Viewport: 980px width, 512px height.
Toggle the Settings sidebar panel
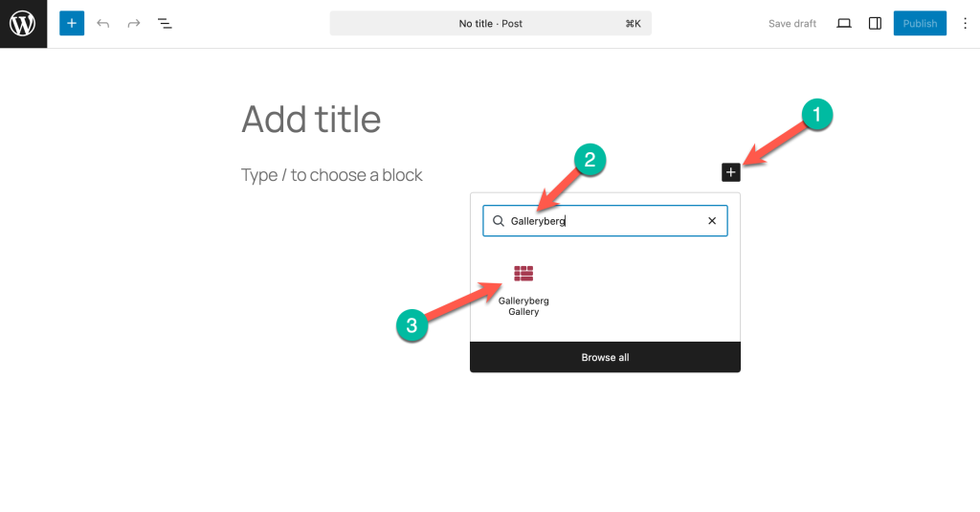point(875,23)
